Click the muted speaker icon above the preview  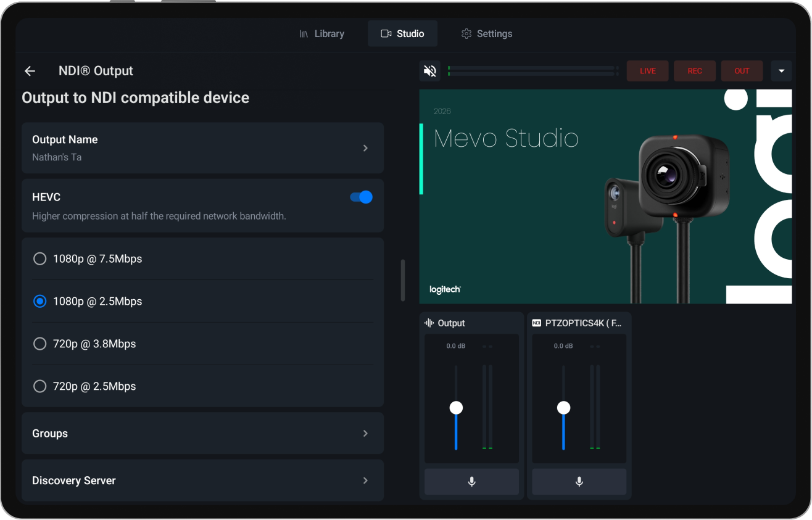coord(429,70)
